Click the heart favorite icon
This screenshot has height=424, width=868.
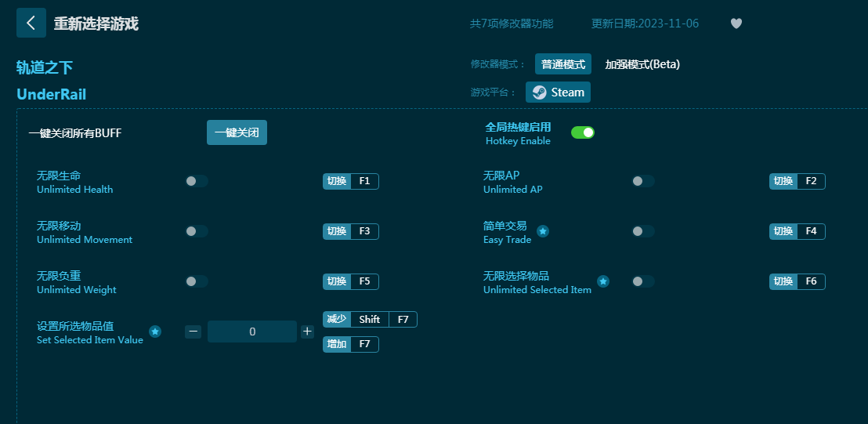pos(736,24)
